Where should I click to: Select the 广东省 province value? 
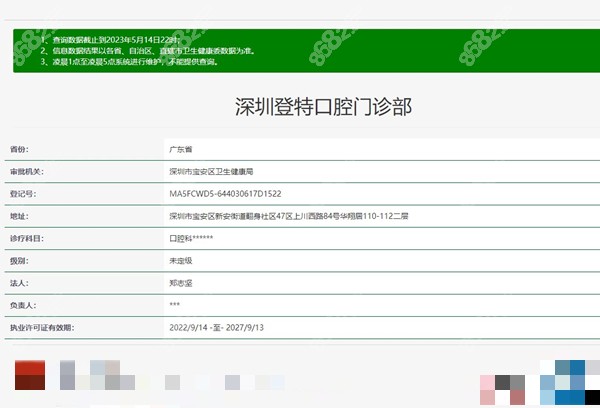pos(181,149)
